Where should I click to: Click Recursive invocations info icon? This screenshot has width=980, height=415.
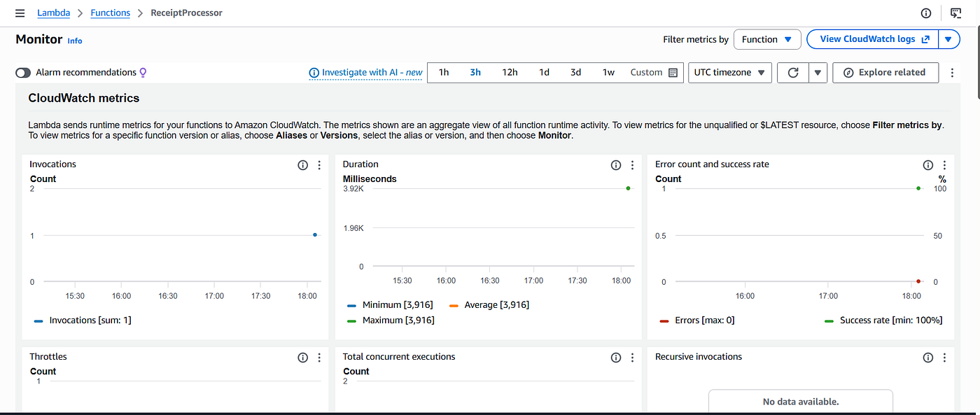tap(927, 358)
